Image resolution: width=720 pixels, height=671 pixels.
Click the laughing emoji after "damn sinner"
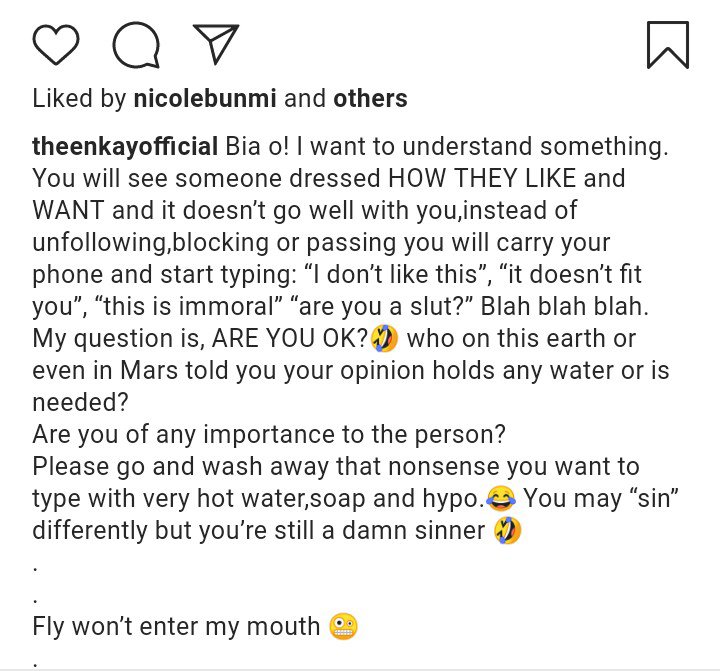(507, 530)
